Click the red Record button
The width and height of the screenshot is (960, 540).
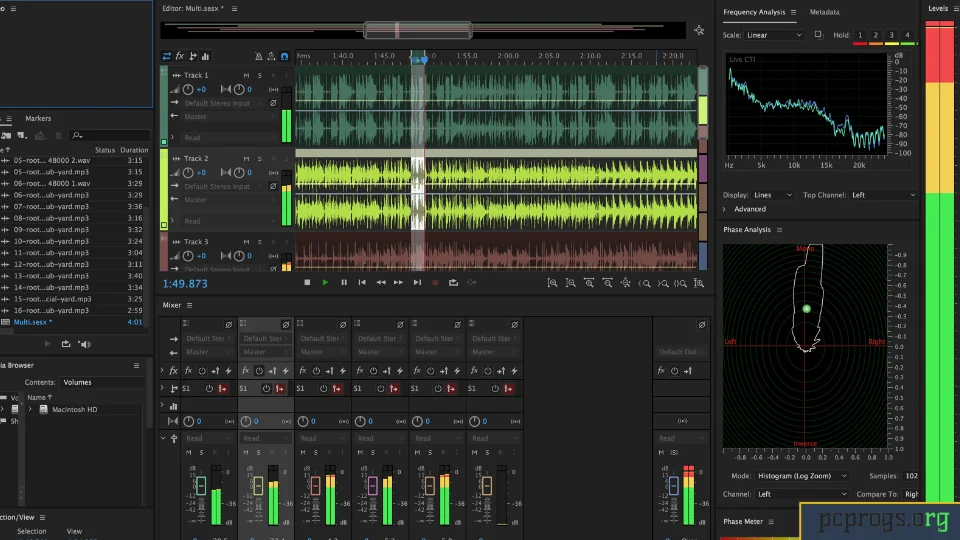pos(435,282)
